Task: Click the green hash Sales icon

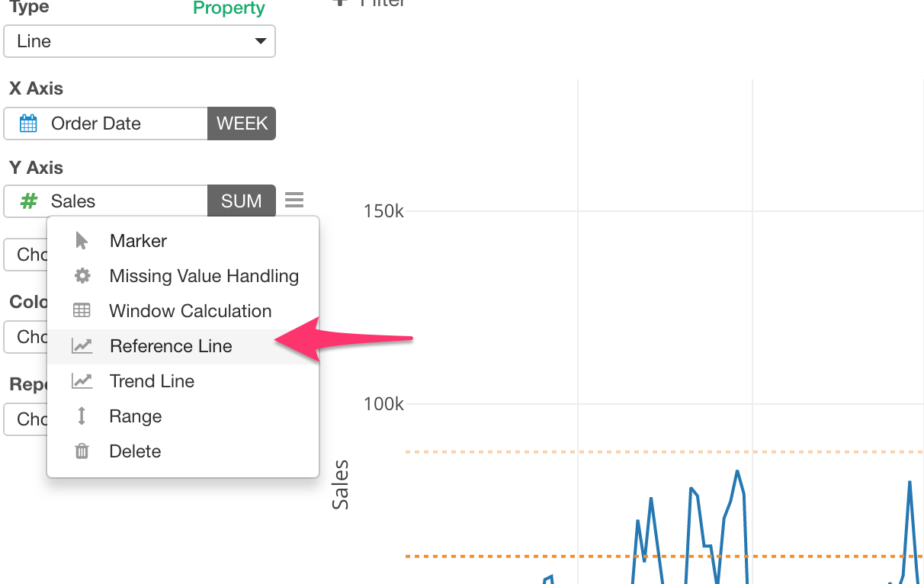Action: (29, 201)
